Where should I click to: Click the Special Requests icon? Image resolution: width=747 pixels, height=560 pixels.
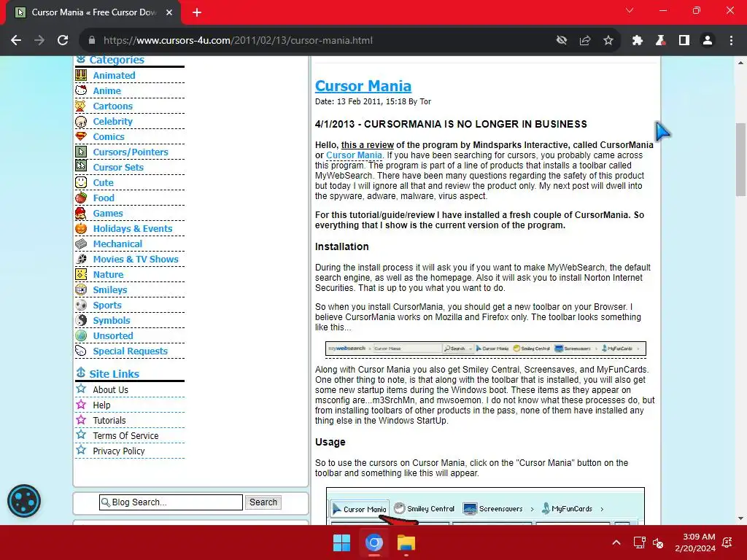[81, 351]
